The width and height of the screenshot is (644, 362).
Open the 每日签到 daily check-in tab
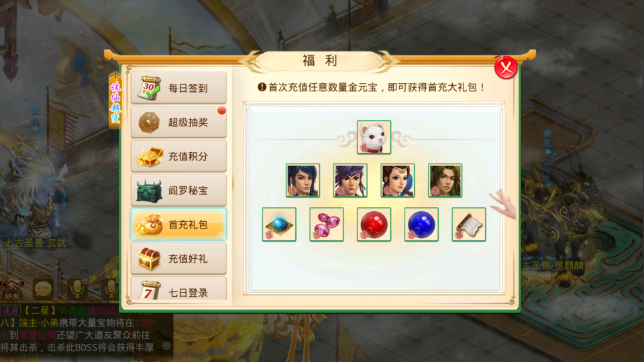pos(178,88)
